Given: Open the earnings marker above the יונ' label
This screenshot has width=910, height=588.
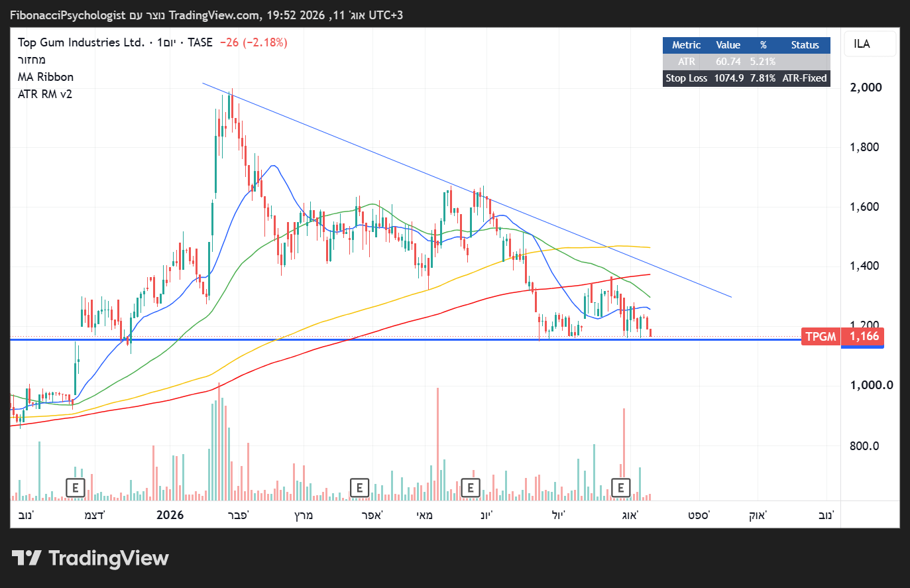Looking at the screenshot, I should 470,489.
